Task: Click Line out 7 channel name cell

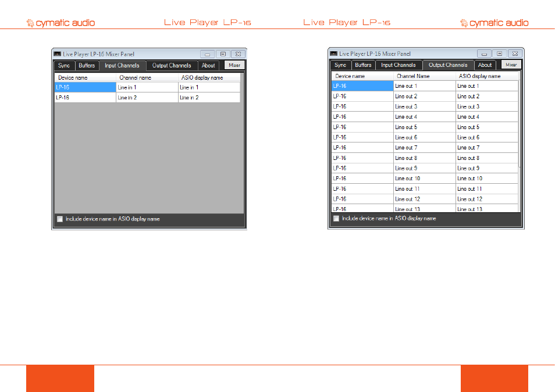Action: [424, 148]
